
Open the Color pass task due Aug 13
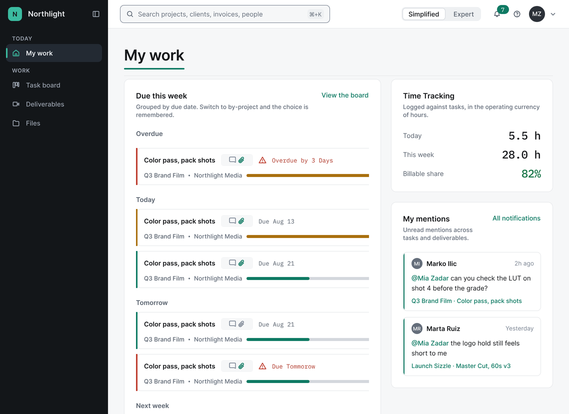(253, 228)
